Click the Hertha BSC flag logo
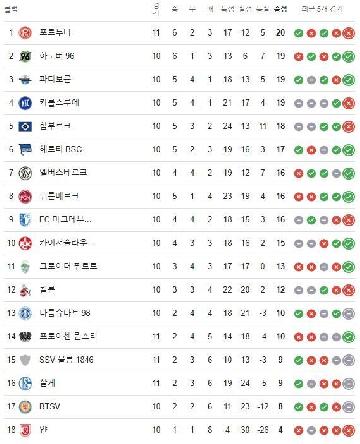Image resolution: width=360 pixels, height=444 pixels. tap(25, 150)
